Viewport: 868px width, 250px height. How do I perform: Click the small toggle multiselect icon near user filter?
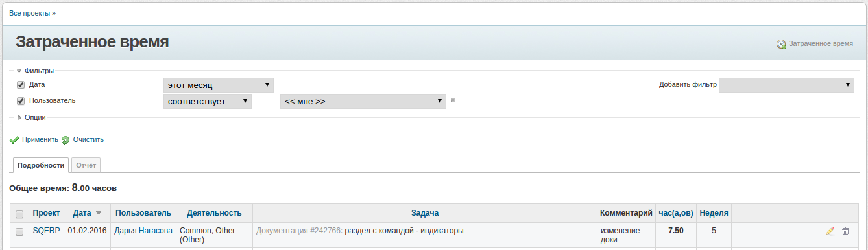point(453,100)
